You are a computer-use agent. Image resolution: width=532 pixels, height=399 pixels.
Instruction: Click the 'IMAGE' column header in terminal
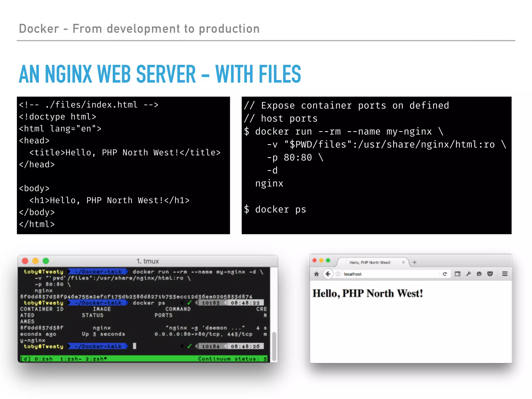click(x=102, y=309)
